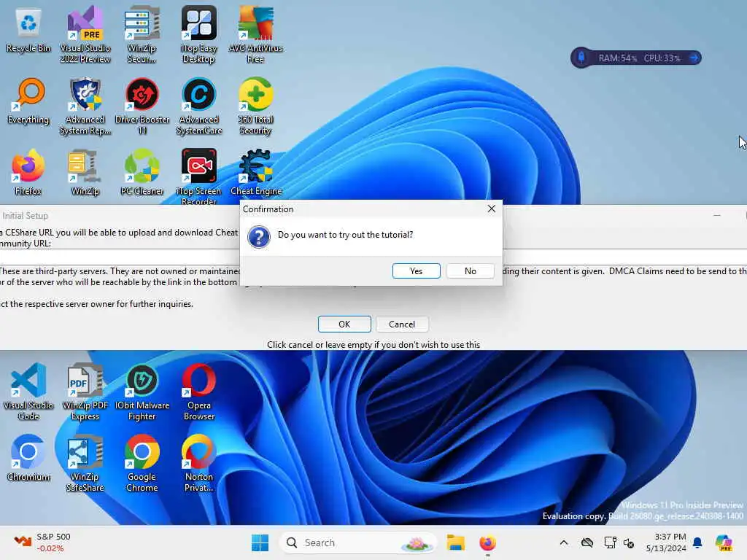747x560 pixels.
Task: Click the display network tray icon
Action: point(610,542)
